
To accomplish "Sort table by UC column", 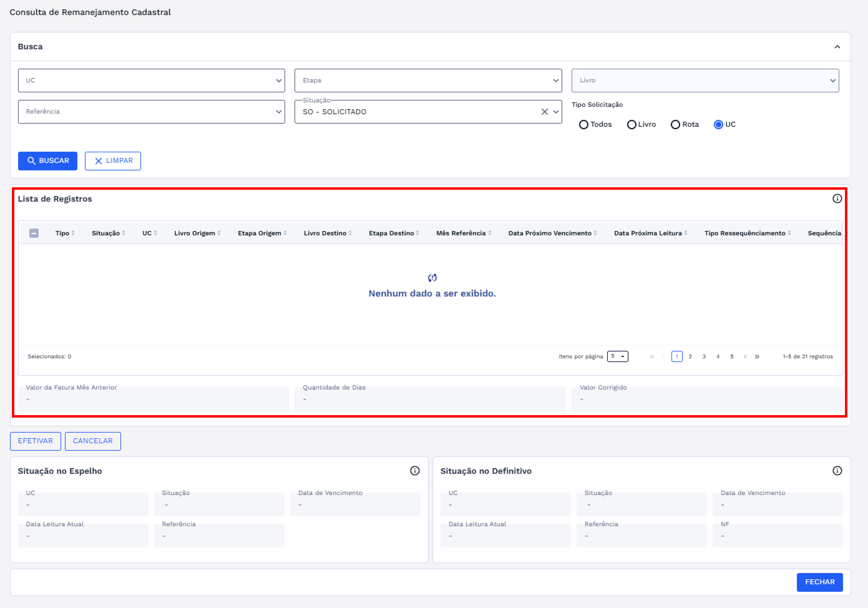I will coord(149,233).
